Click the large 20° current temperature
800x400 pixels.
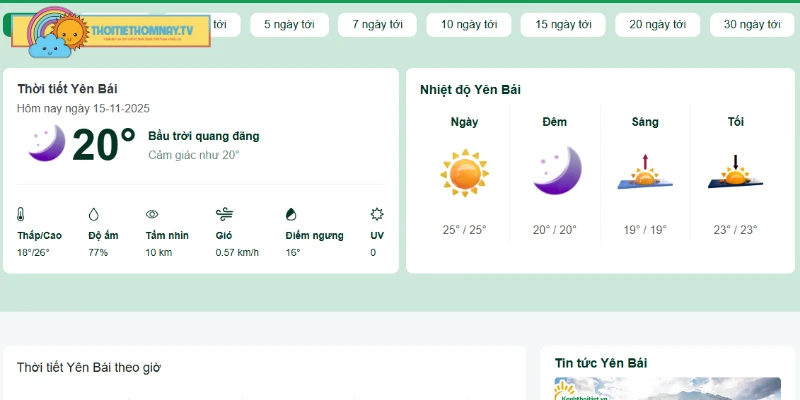(x=104, y=144)
